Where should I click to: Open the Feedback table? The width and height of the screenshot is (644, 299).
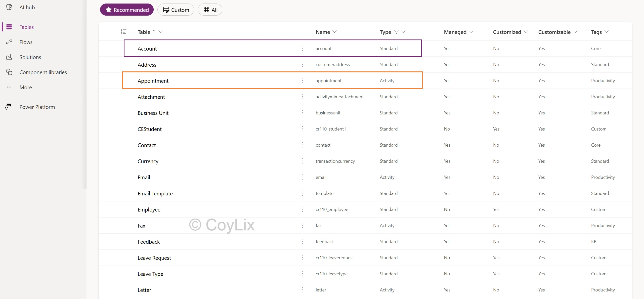[149, 242]
